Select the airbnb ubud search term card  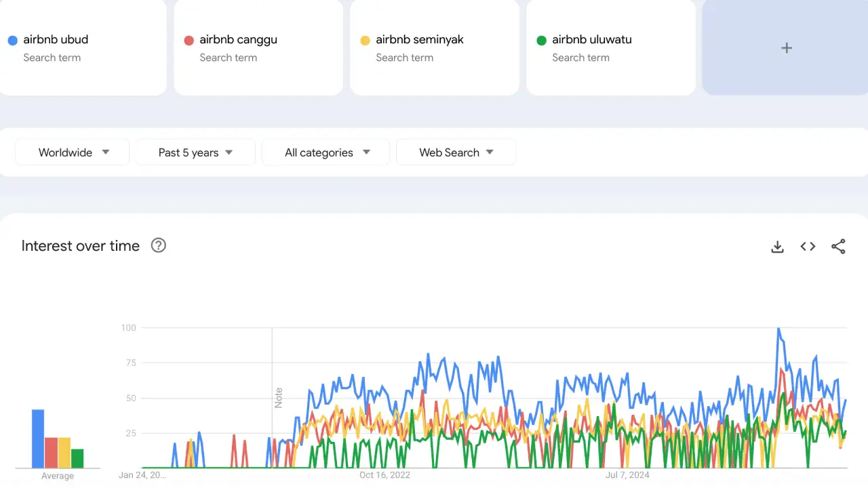[x=83, y=47]
